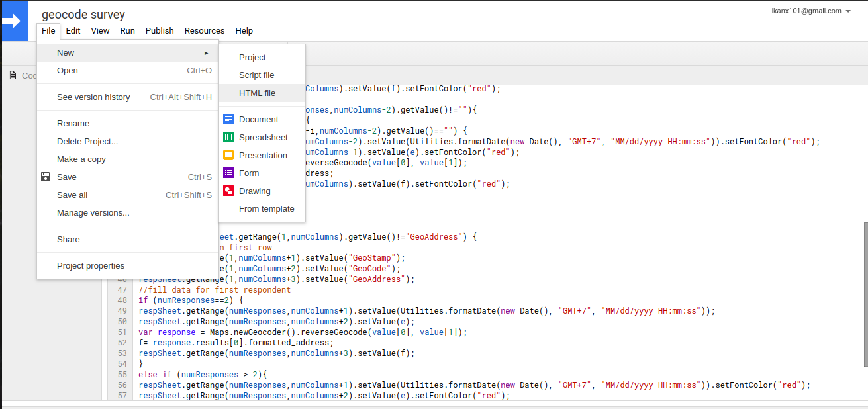
Task: Choose From template option
Action: tap(262, 208)
